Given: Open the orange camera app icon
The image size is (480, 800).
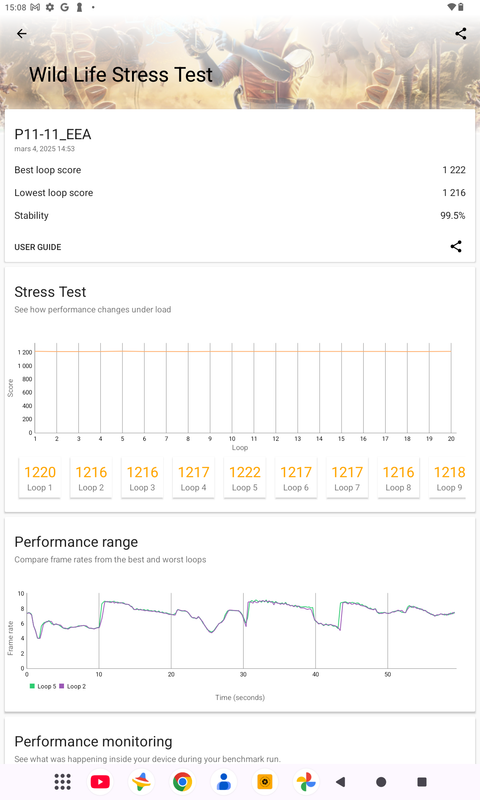Looking at the screenshot, I should 265,782.
